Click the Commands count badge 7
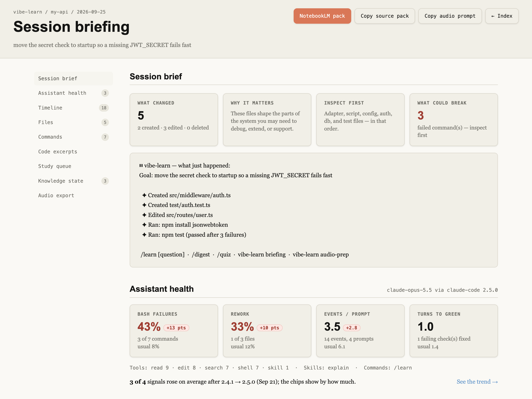This screenshot has height=399, width=532. [x=105, y=137]
